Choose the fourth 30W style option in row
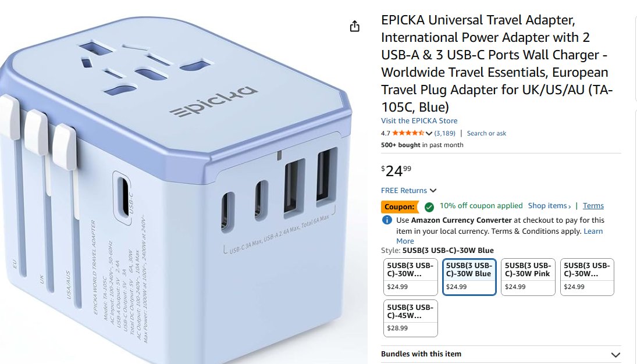637x364 pixels. point(587,277)
